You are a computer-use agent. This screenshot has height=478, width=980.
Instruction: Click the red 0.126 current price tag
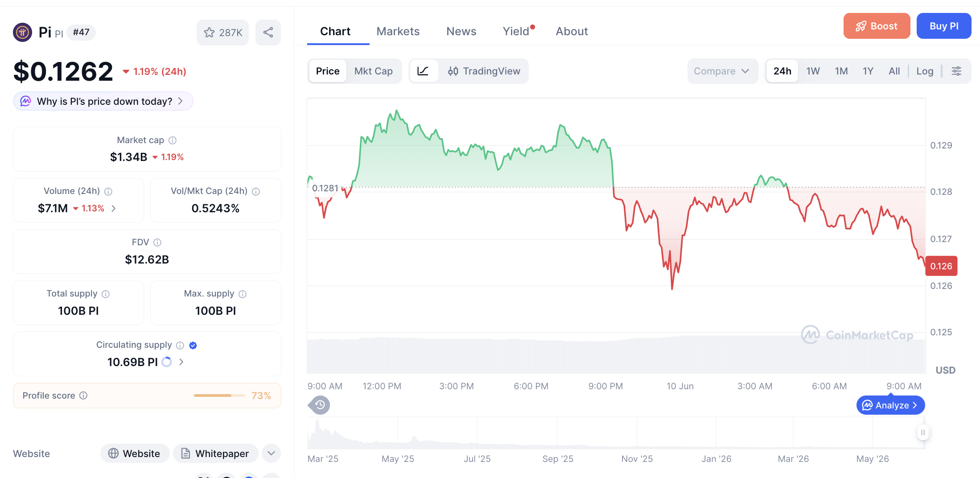(941, 266)
